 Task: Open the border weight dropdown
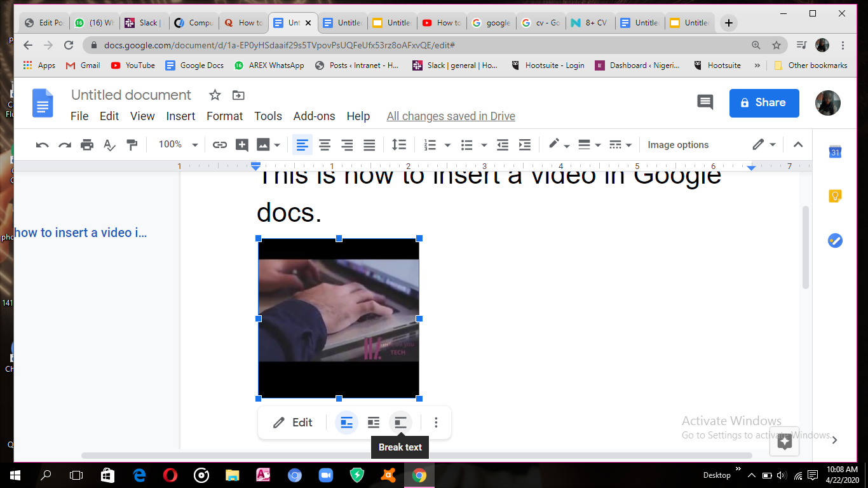point(590,145)
